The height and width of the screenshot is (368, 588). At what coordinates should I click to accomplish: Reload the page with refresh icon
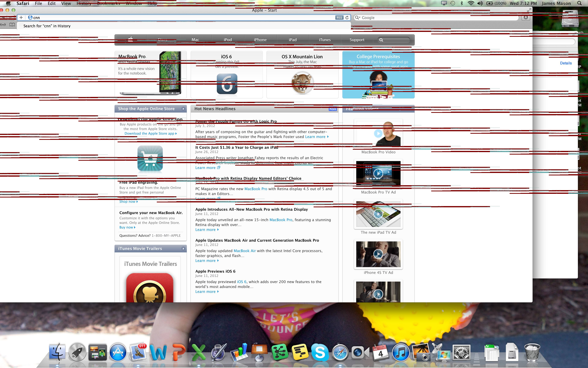(x=347, y=17)
